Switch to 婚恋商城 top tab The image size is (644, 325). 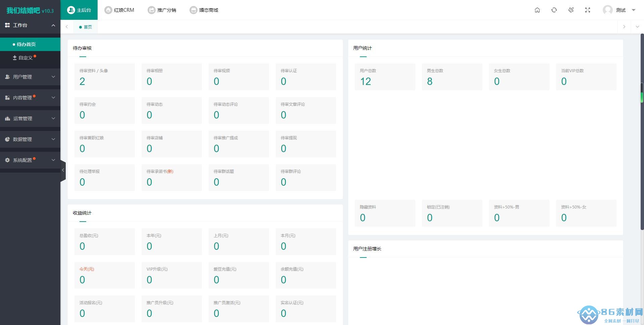[204, 10]
